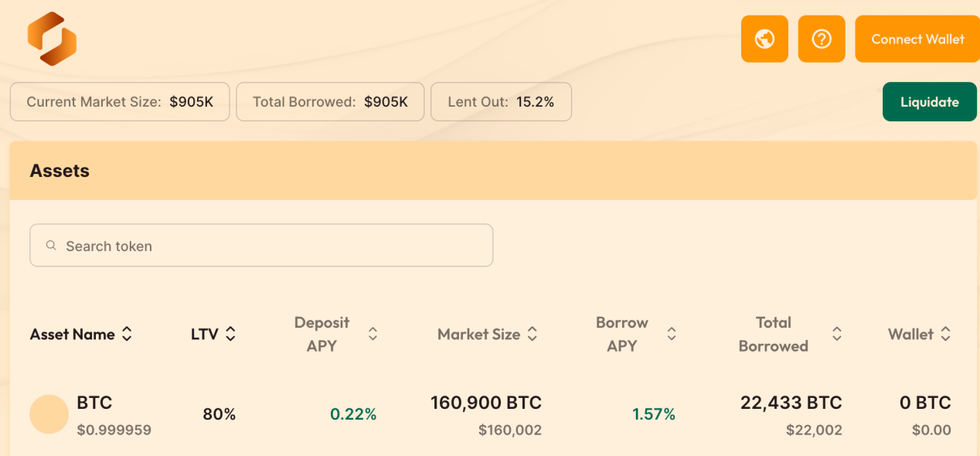Click the app logo icon
980x456 pixels.
[50, 39]
